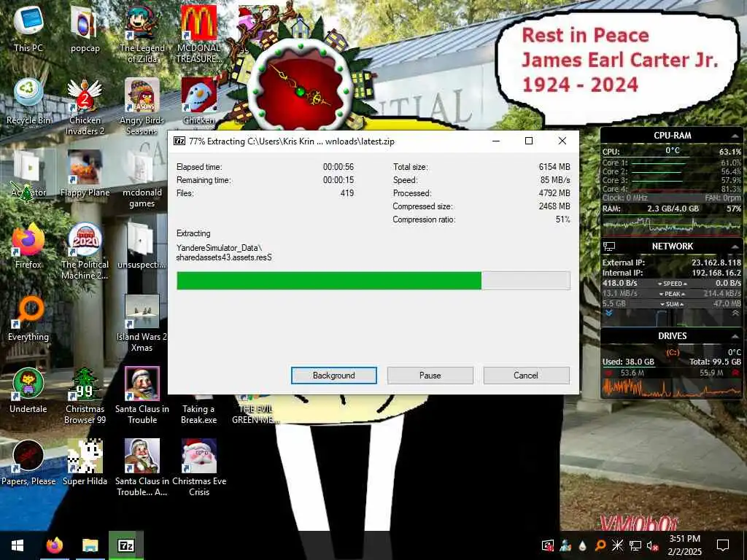Click the Everything magnifier tray icon
The height and width of the screenshot is (560, 747).
600,545
